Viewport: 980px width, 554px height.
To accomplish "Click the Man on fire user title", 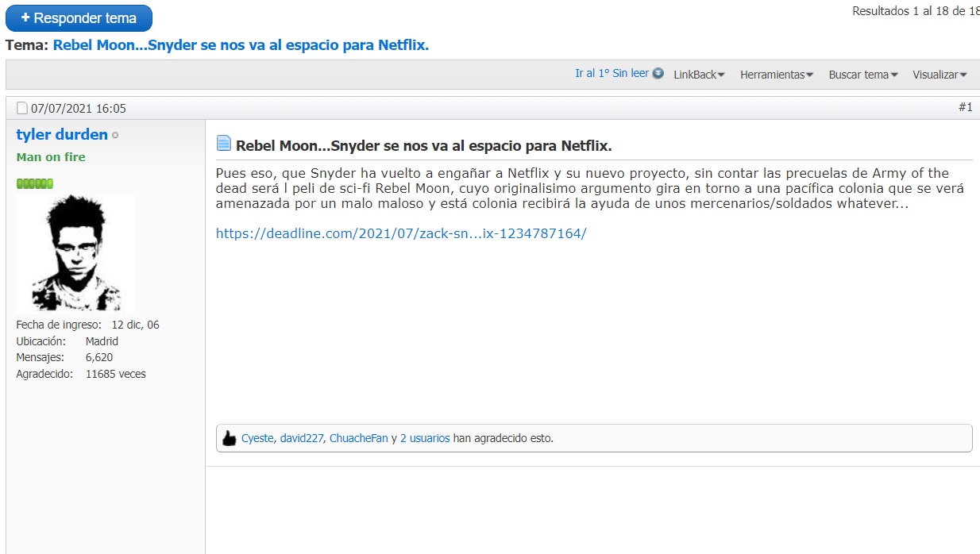I will tap(51, 157).
